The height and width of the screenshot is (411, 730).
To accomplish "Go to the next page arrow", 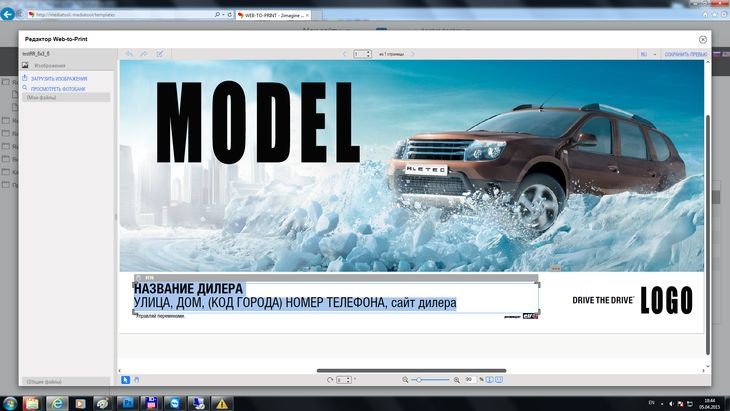I will point(414,54).
